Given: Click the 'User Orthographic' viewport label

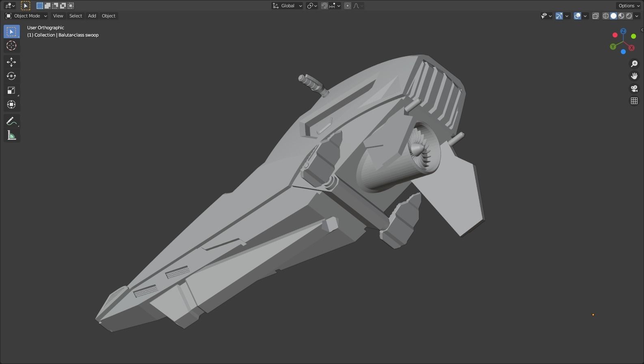Looking at the screenshot, I should pyautogui.click(x=45, y=28).
